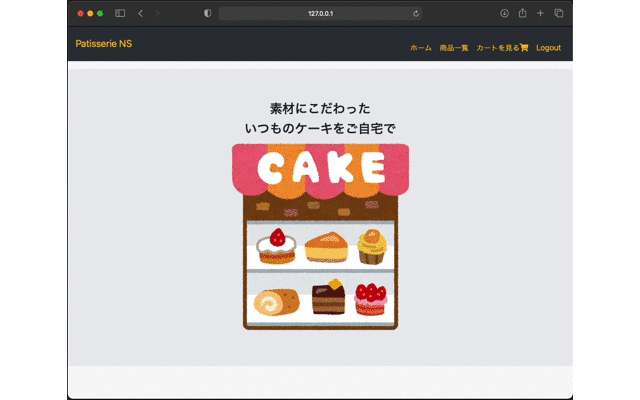This screenshot has height=400, width=640.
Task: Open 商品一覧 product list link
Action: tap(454, 48)
